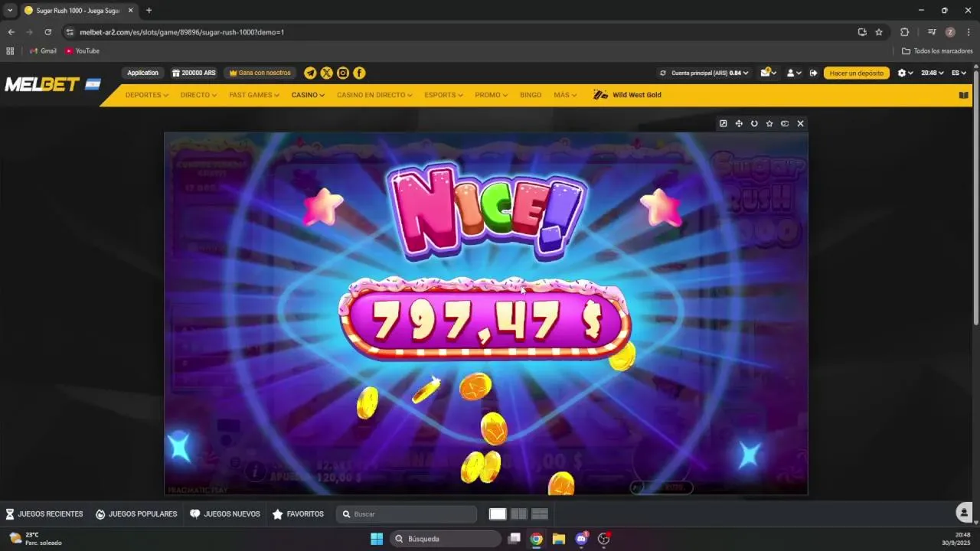
Task: Click the move game window icon
Action: pos(739,123)
